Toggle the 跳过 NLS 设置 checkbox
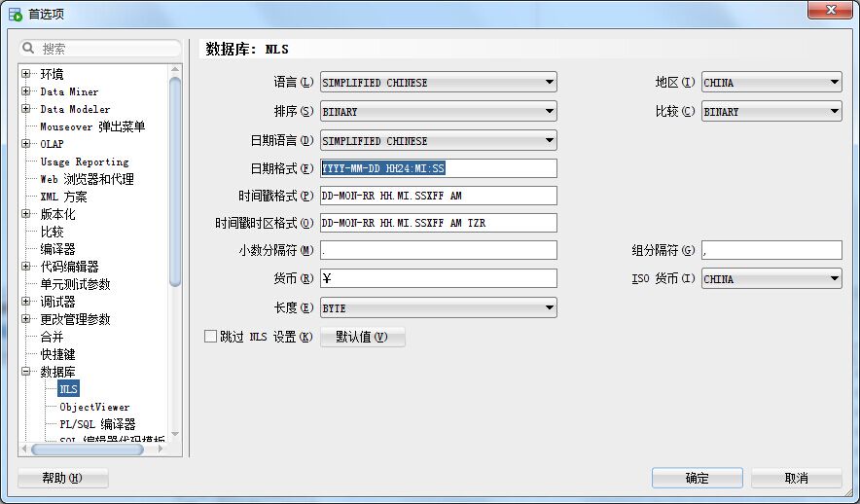860x504 pixels. coord(210,337)
